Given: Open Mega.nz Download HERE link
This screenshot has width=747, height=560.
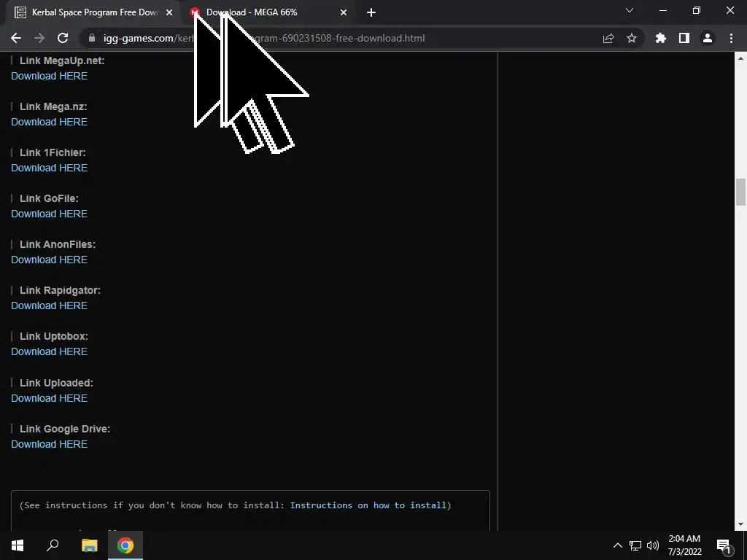Looking at the screenshot, I should (49, 122).
